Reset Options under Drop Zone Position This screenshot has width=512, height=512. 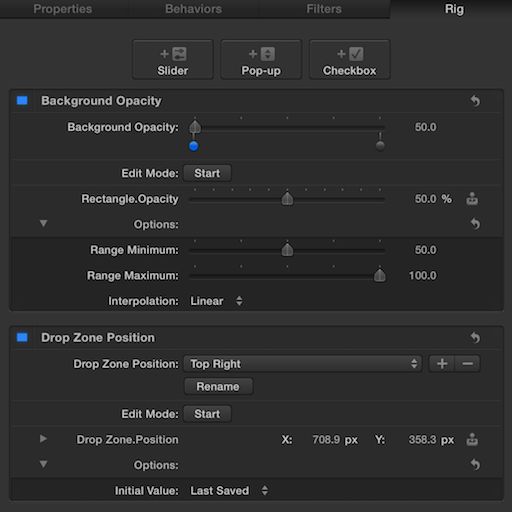(475, 464)
